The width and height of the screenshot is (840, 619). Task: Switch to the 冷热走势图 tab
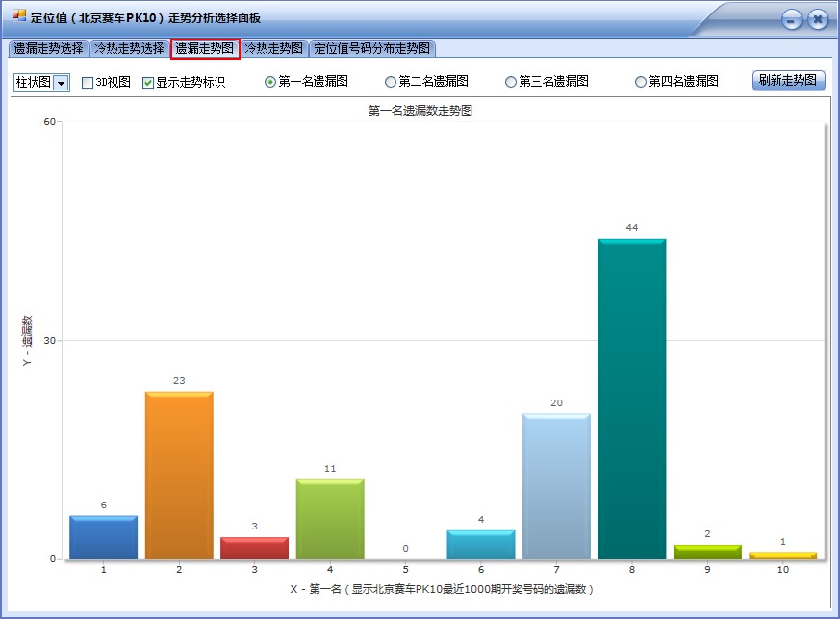274,48
